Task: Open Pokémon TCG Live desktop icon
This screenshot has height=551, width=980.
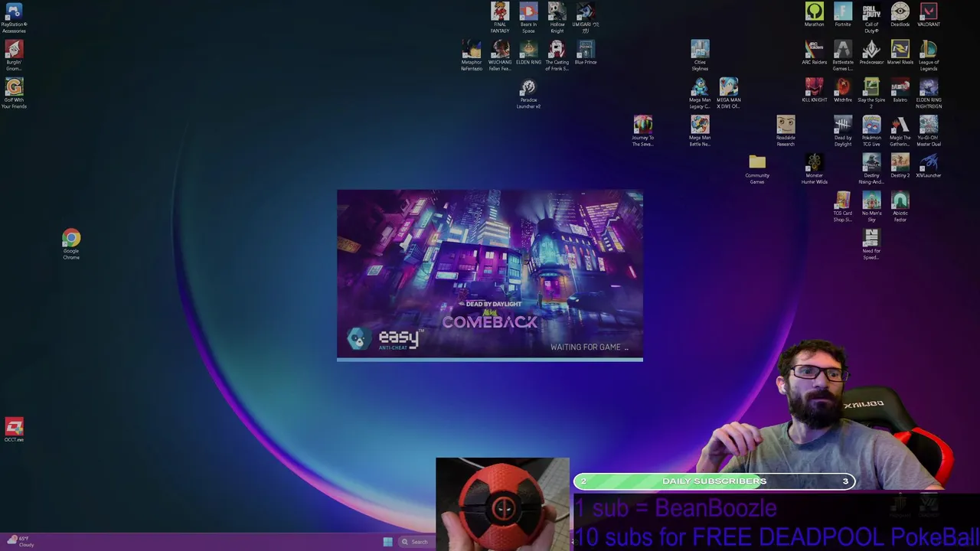Action: point(871,131)
